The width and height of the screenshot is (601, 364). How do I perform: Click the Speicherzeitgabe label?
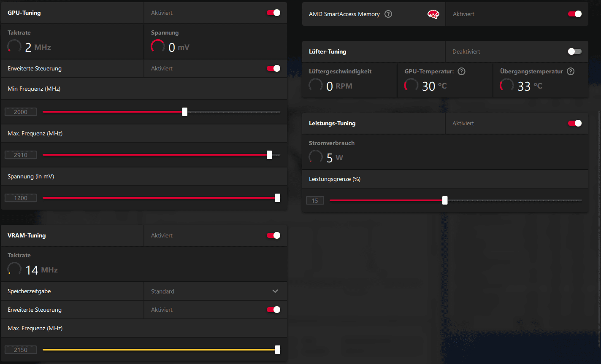[x=29, y=291]
